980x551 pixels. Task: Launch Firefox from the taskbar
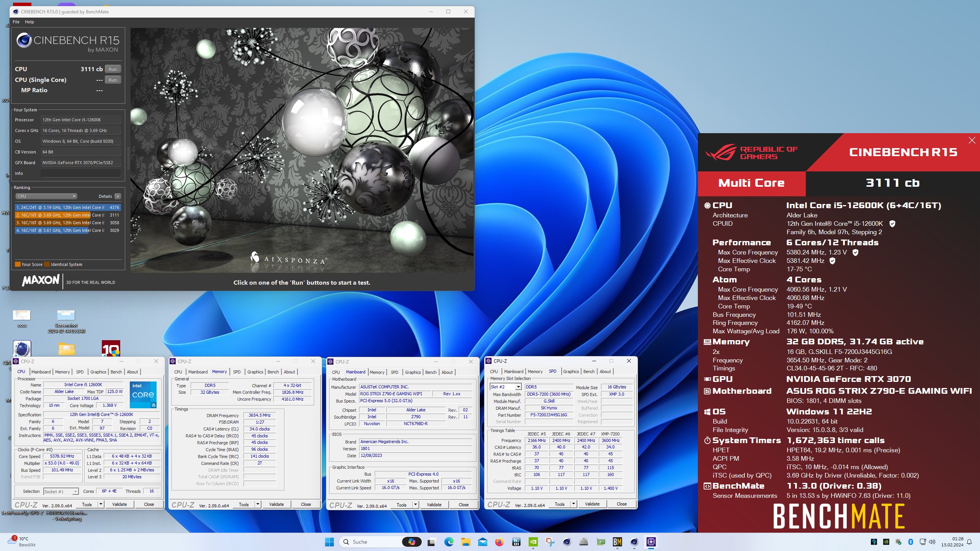click(x=499, y=542)
